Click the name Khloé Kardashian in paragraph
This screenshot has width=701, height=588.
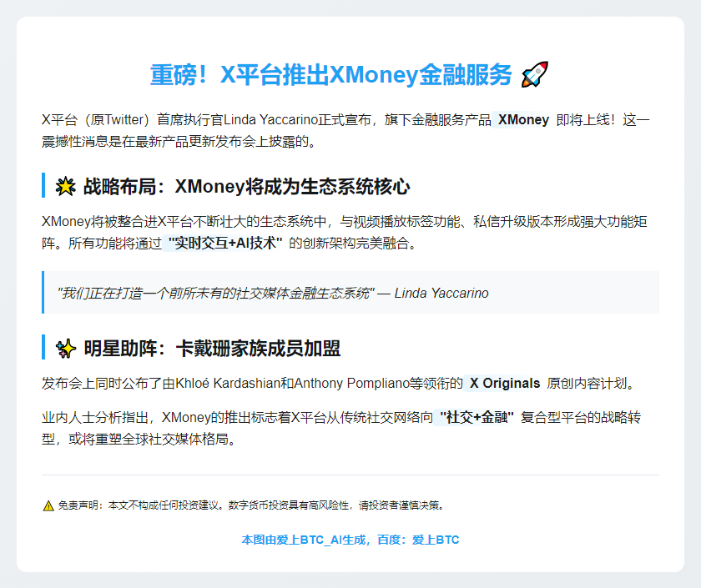coord(228,384)
